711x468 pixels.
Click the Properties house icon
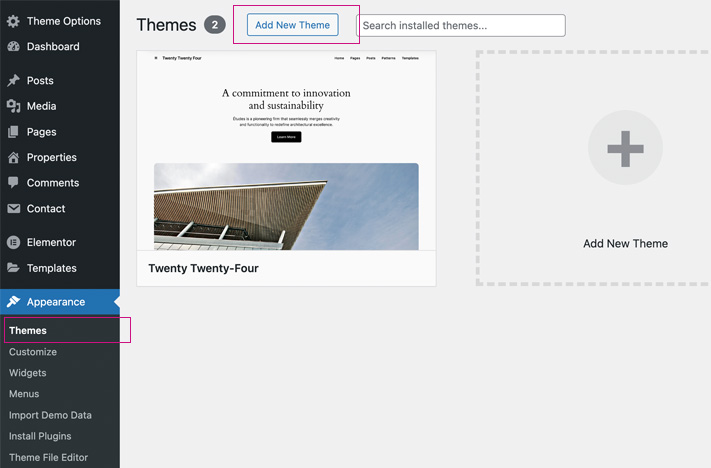click(x=14, y=157)
